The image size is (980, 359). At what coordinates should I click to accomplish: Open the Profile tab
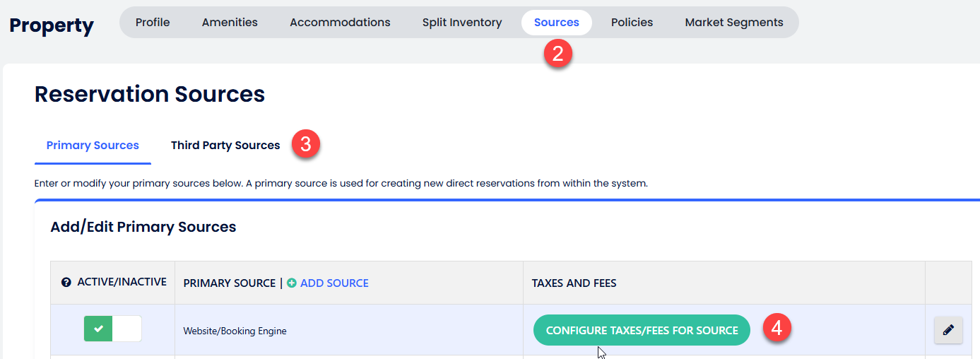tap(153, 23)
